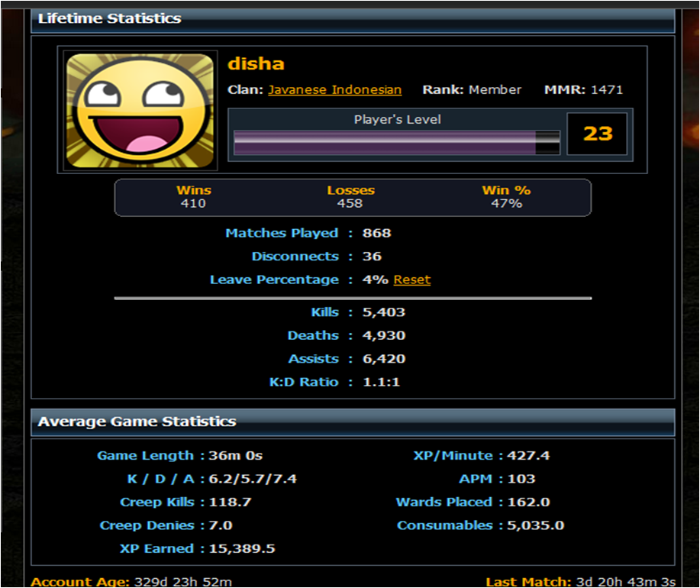Click the level 23 badge
The width and height of the screenshot is (700, 588).
click(x=597, y=134)
